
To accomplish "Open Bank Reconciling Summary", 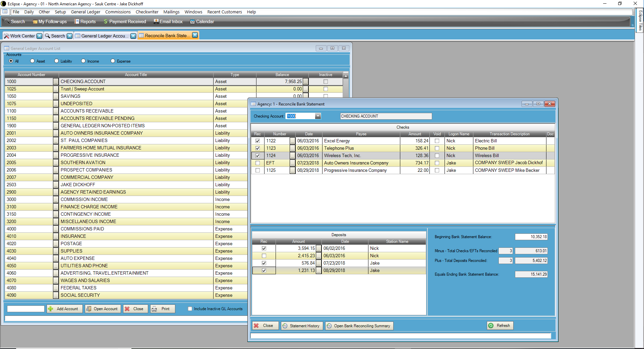I will pyautogui.click(x=359, y=326).
